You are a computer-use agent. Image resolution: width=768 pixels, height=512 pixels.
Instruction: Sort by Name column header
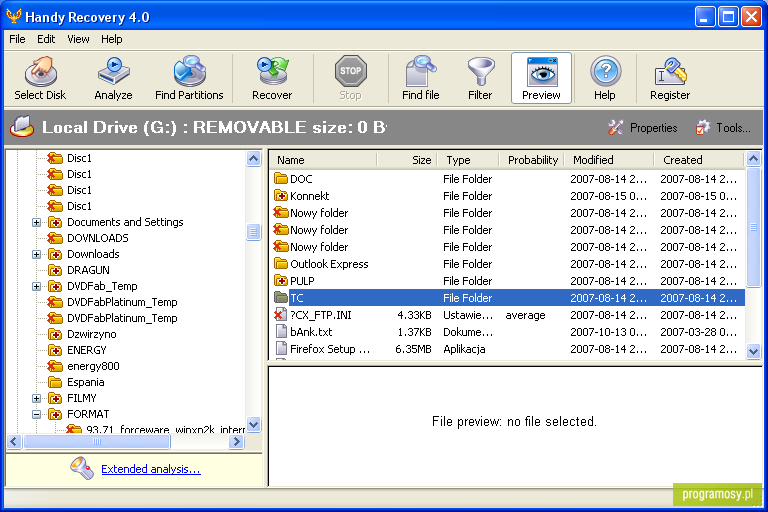(323, 160)
